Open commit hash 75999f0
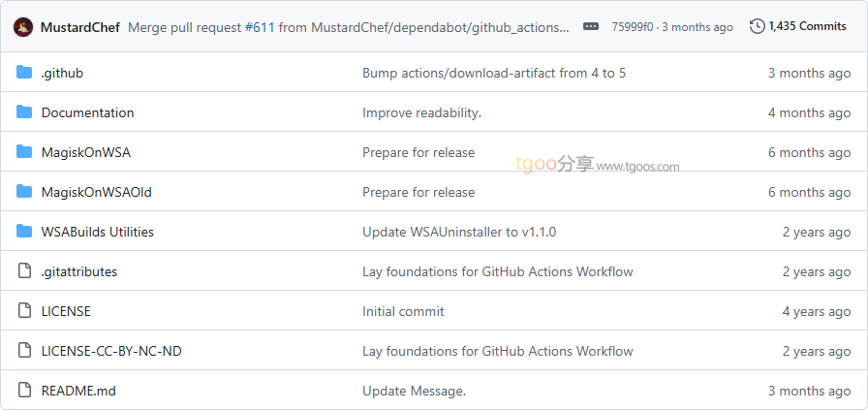Image resolution: width=868 pixels, height=410 pixels. pyautogui.click(x=632, y=27)
